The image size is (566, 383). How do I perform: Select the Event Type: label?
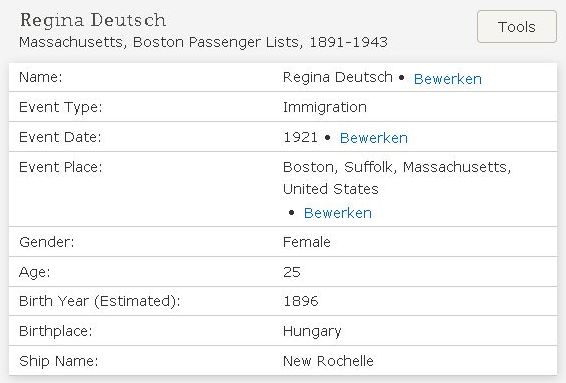(x=61, y=108)
